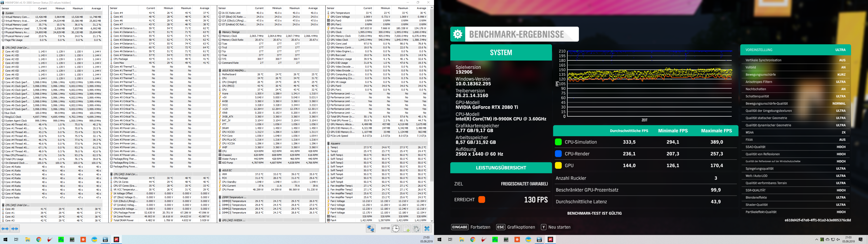Click the yellow GPU legend swatch
Viewport: 868px width, 244px height.
click(x=558, y=165)
